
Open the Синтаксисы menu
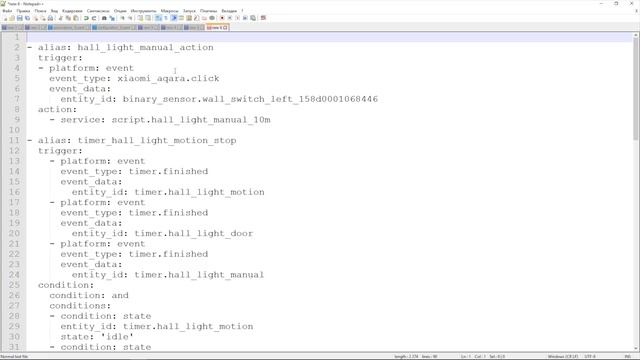(98, 11)
